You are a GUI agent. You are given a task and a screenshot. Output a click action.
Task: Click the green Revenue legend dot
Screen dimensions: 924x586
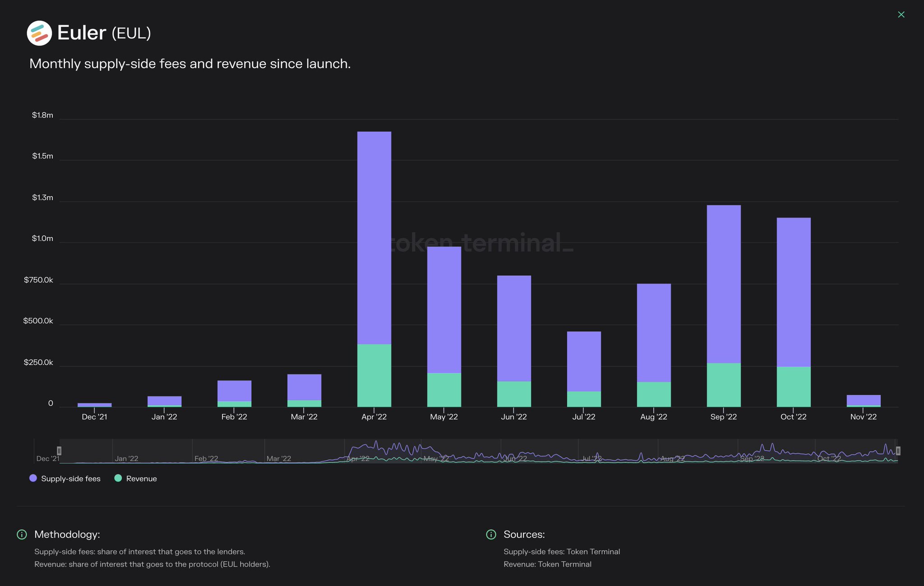coord(119,478)
